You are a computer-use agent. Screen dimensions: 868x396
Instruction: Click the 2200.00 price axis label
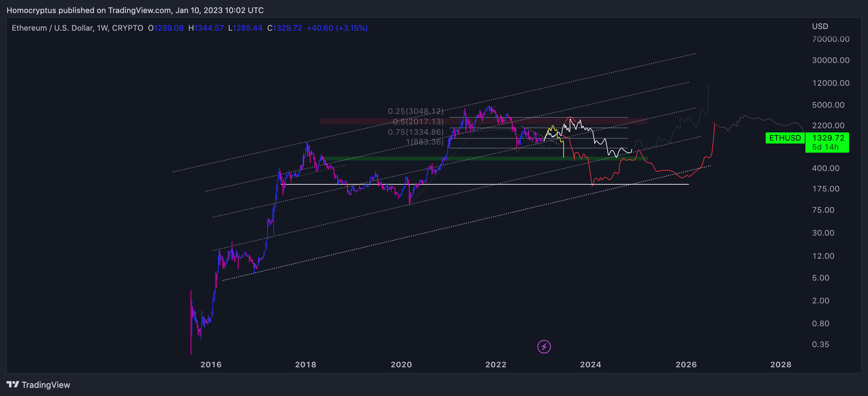tap(828, 126)
